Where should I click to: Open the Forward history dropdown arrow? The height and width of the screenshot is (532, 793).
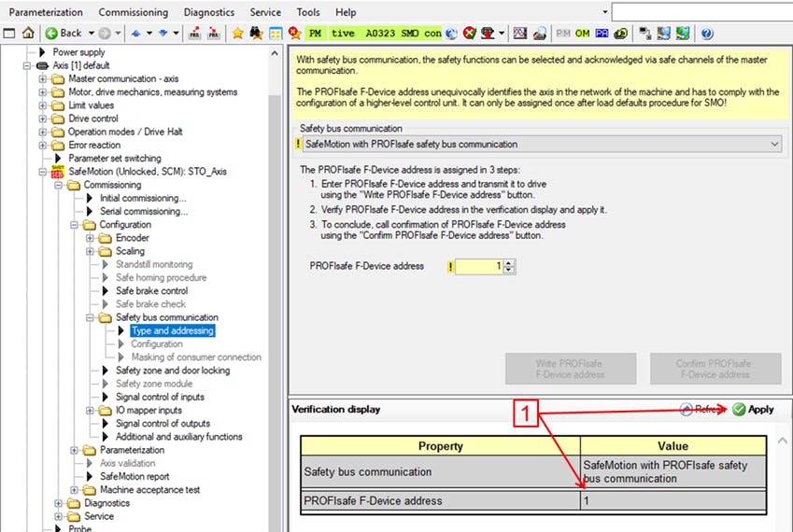click(x=118, y=34)
